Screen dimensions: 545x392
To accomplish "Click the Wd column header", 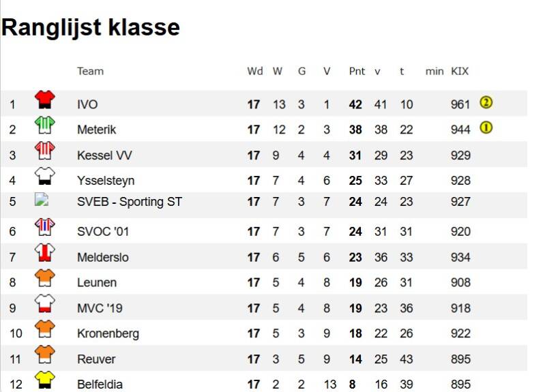I will (254, 71).
